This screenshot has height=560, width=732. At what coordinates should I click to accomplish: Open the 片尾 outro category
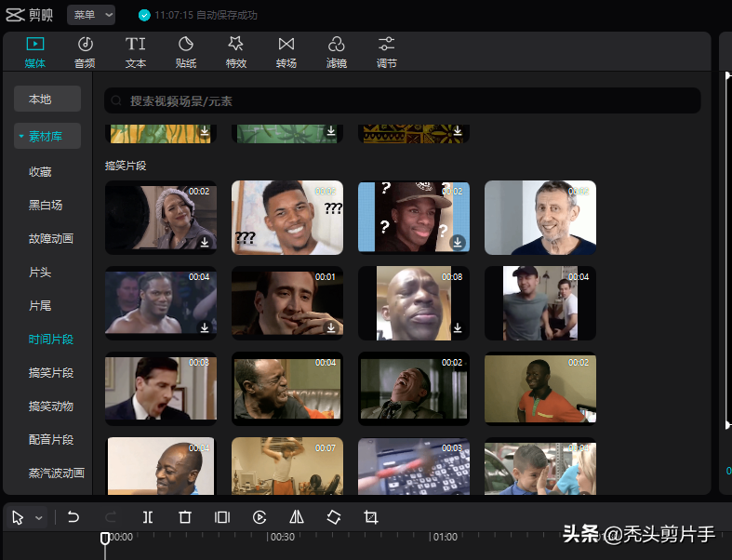pyautogui.click(x=40, y=306)
